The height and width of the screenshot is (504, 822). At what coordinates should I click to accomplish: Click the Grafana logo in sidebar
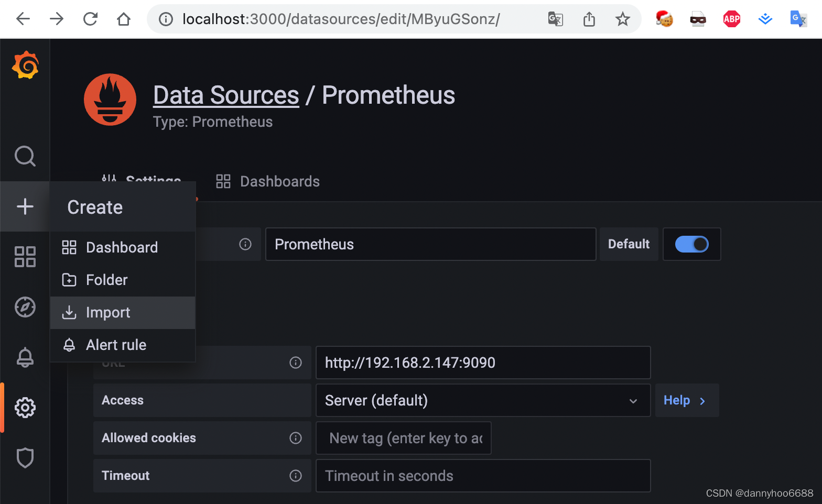25,65
